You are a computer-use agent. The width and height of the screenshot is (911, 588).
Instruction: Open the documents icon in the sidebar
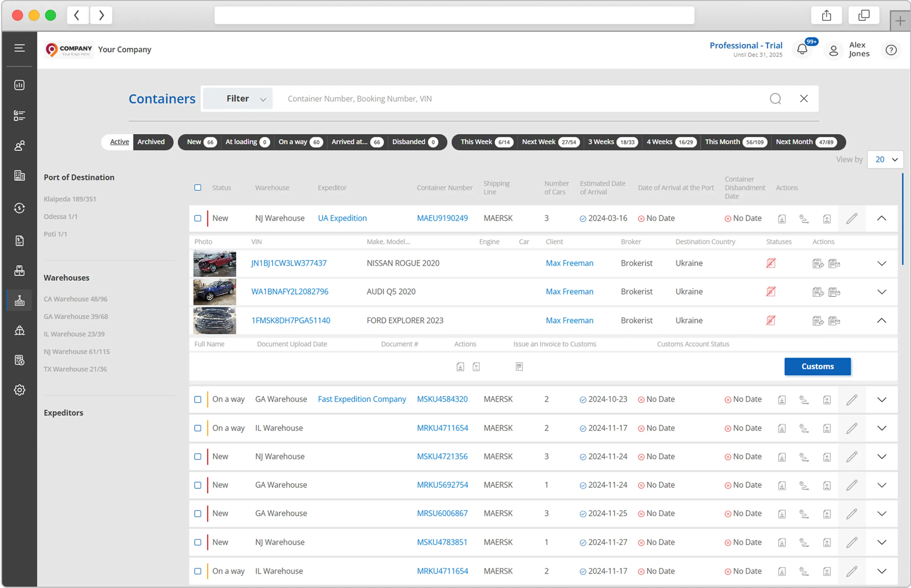point(20,241)
